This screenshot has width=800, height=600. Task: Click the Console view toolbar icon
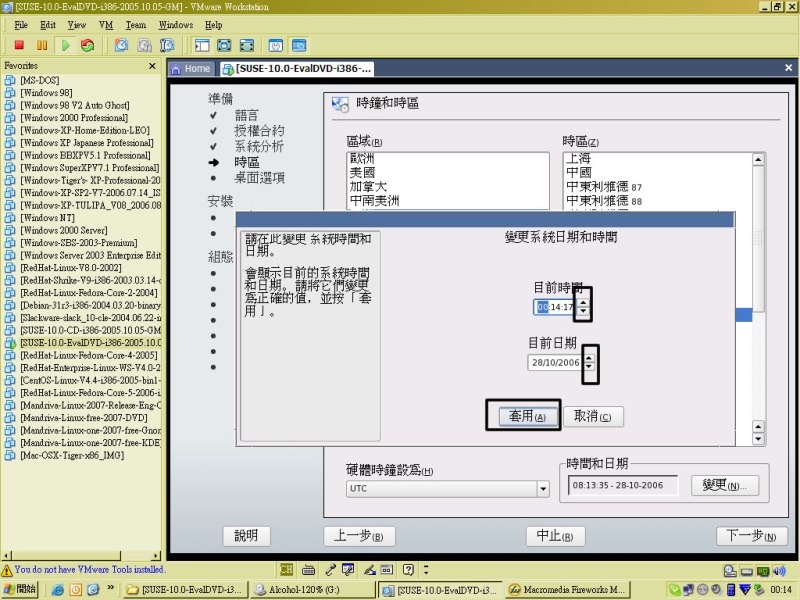[299, 45]
